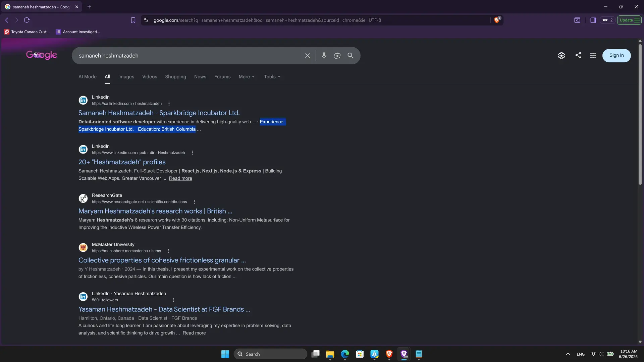644x362 pixels.
Task: Open the Google apps grid
Action: click(x=593, y=56)
